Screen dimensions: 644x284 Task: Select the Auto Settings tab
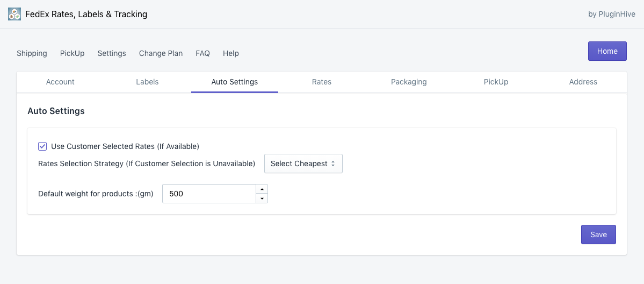(234, 82)
